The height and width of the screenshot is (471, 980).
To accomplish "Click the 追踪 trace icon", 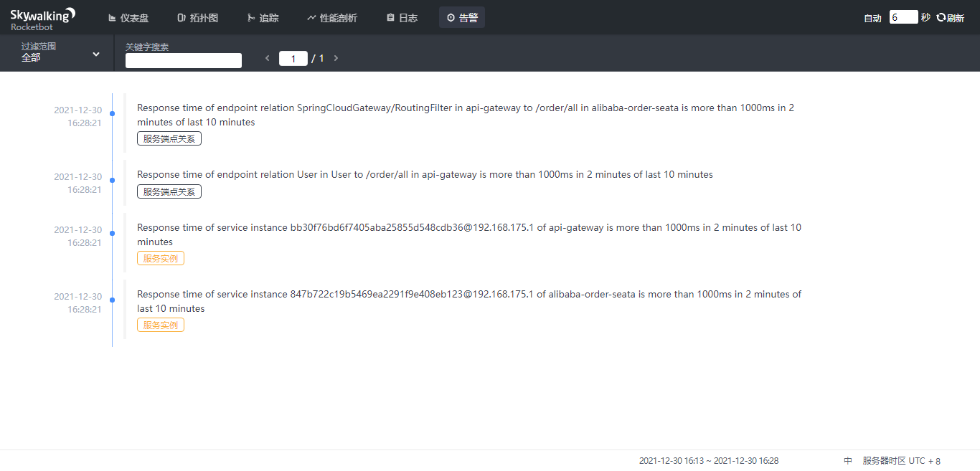I will click(250, 18).
